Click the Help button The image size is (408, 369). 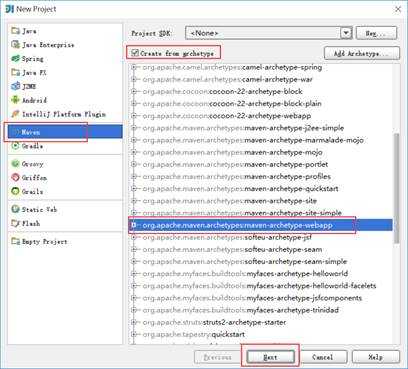point(376,357)
